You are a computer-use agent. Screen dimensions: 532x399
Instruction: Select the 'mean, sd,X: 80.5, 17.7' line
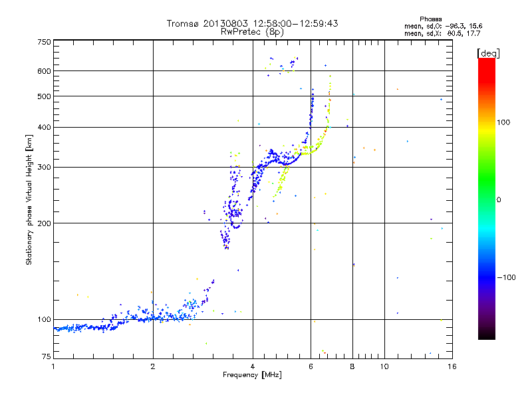[x=442, y=33]
